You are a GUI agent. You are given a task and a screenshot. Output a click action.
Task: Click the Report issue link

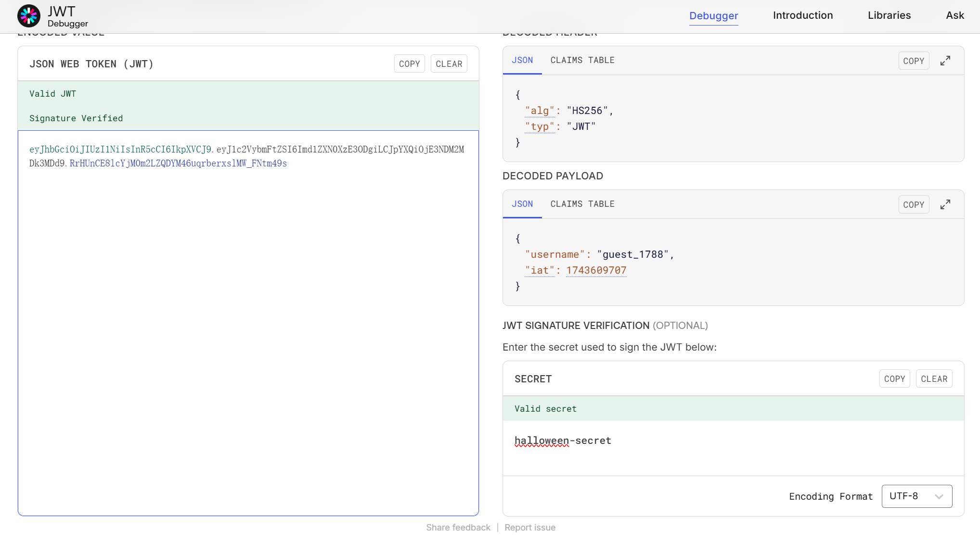click(529, 528)
